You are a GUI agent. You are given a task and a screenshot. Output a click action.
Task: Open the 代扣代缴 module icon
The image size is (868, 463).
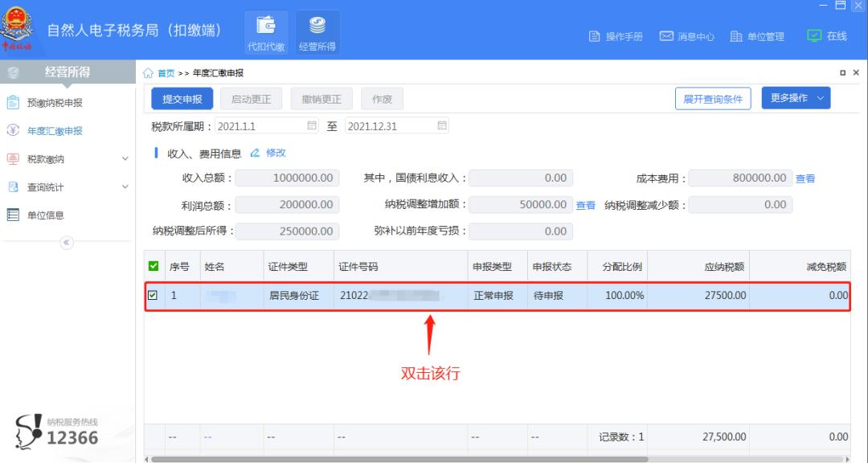click(265, 31)
